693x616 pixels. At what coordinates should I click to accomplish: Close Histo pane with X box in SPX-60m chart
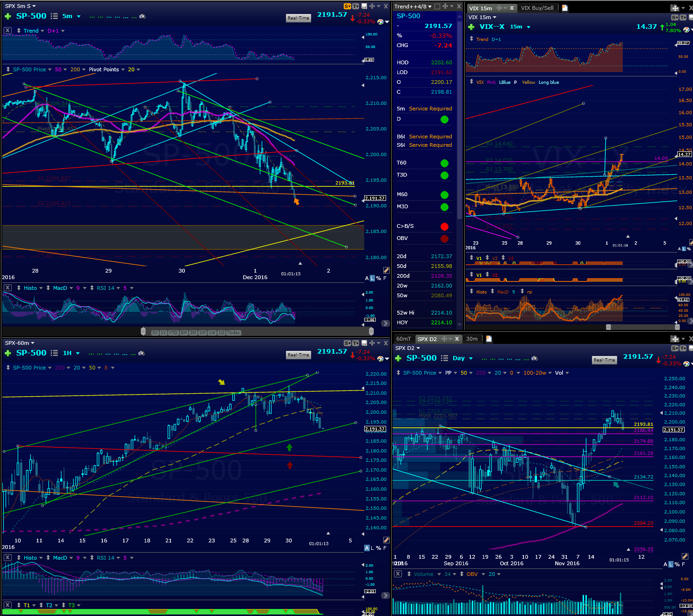point(7,558)
